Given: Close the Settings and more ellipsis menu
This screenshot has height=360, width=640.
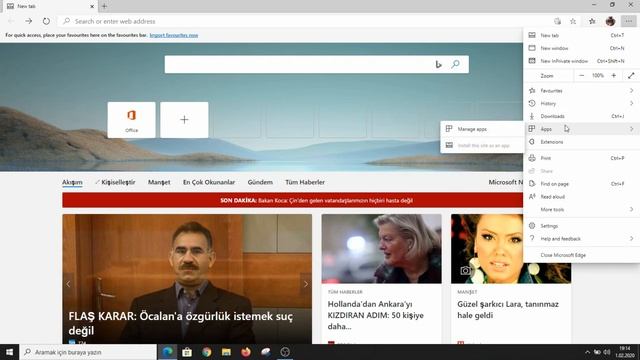Looking at the screenshot, I should [629, 21].
